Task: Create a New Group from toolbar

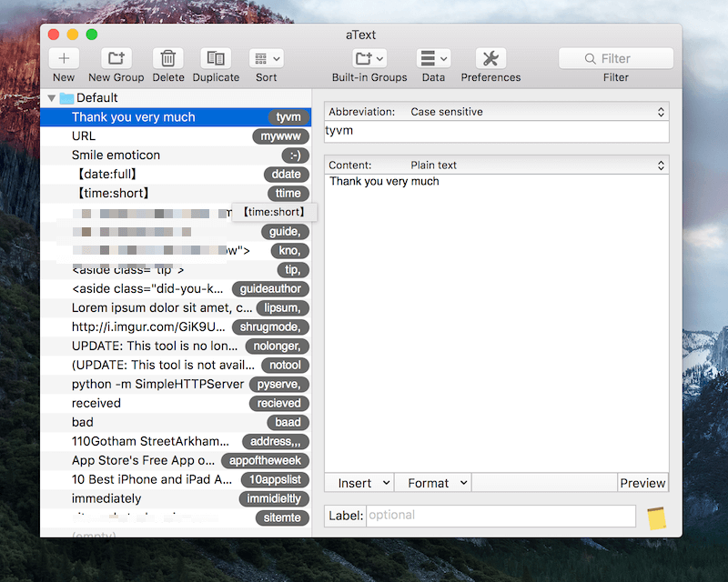Action: tap(116, 59)
